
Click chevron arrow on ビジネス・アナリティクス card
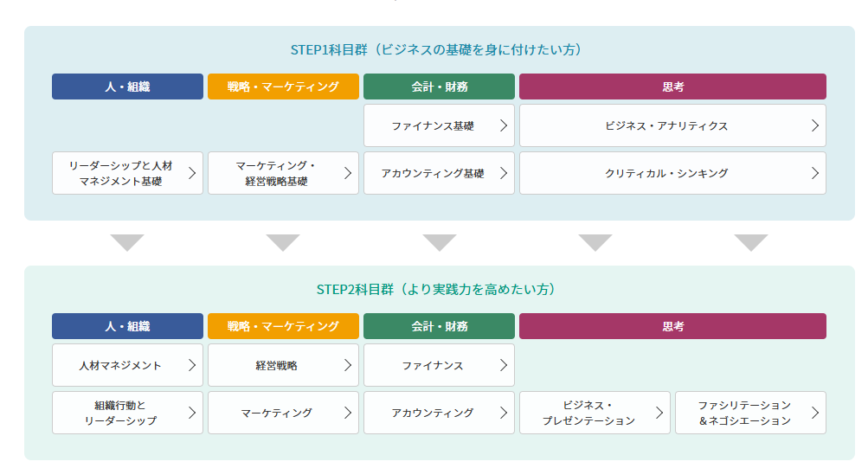coord(815,125)
